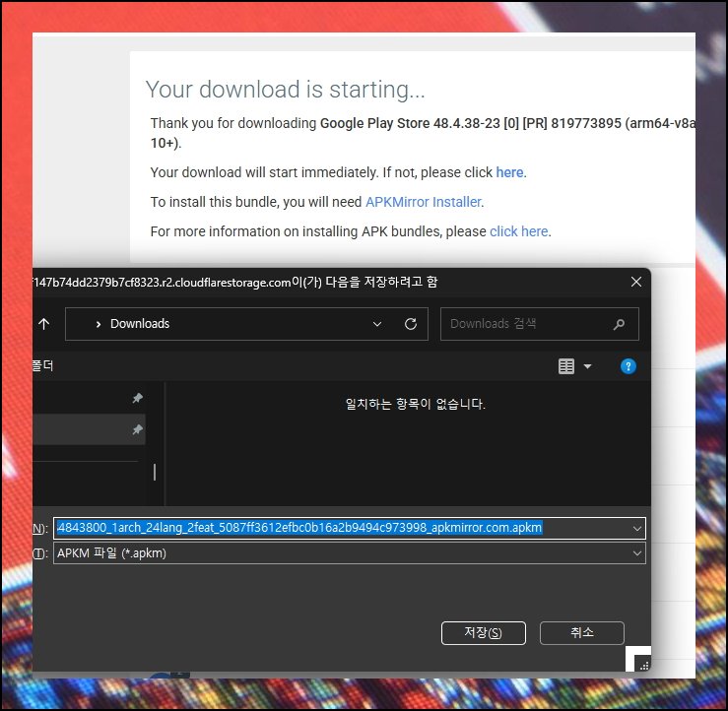Click the 'Your download is starting...' heading
728x711 pixels.
click(285, 89)
